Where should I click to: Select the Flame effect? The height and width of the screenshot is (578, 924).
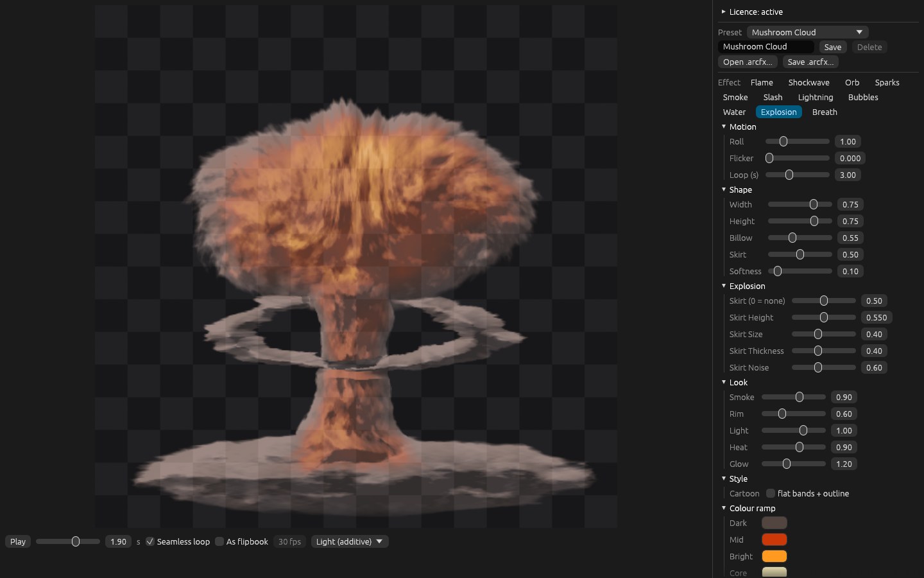pyautogui.click(x=762, y=82)
